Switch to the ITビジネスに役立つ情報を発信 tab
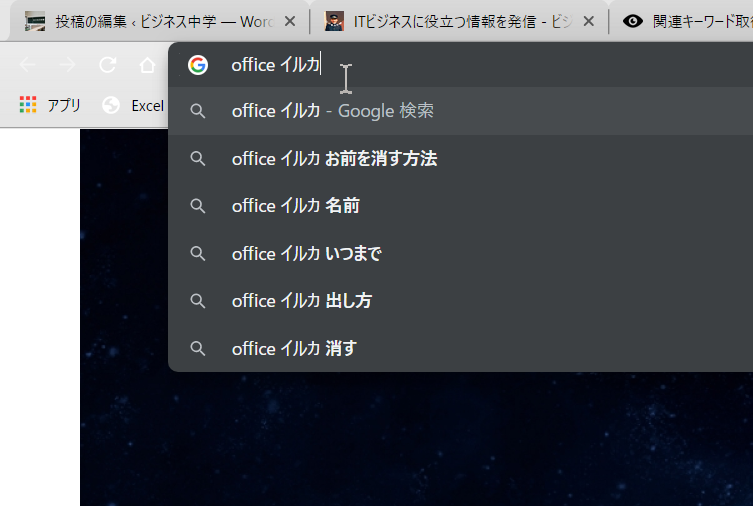The width and height of the screenshot is (753, 506). 459,22
